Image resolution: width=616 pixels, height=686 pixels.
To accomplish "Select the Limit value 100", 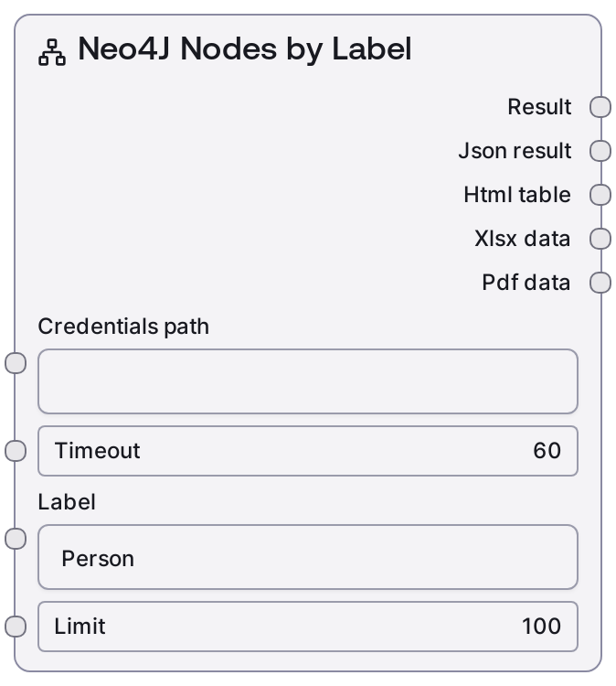I will [541, 627].
